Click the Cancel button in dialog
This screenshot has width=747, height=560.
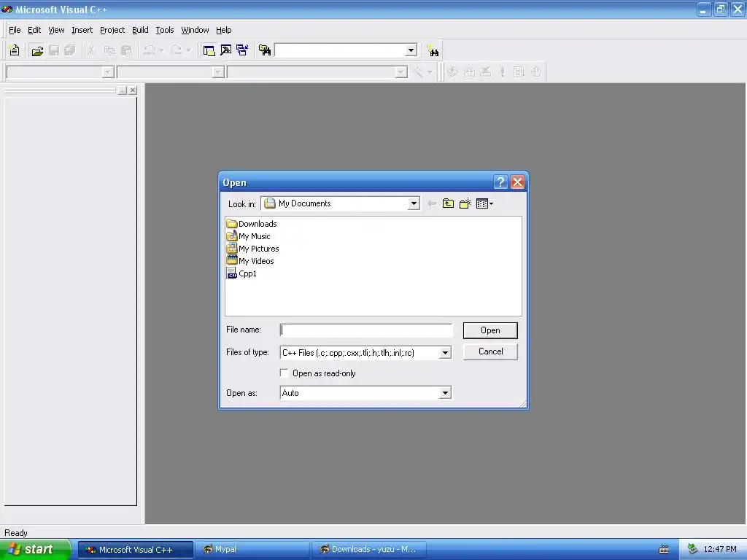coord(490,351)
